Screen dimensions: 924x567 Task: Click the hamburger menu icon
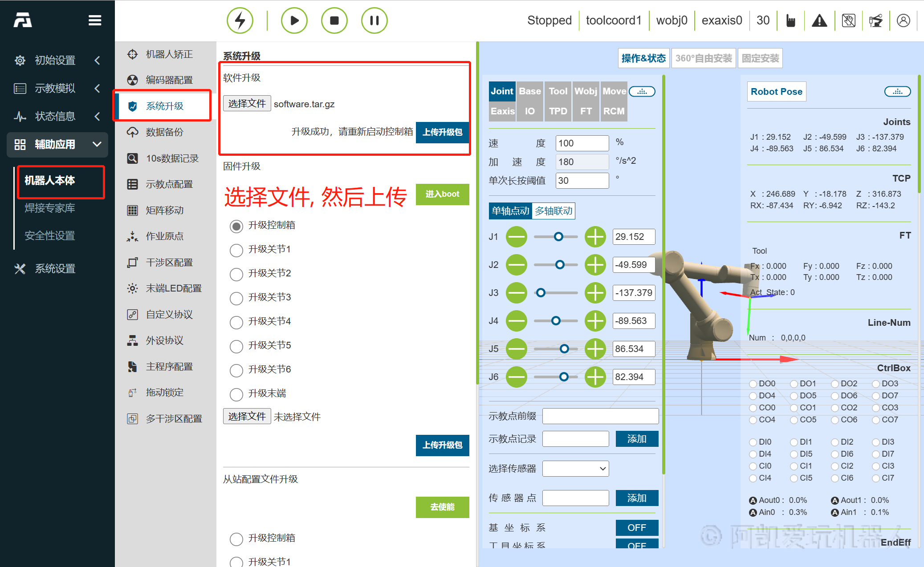pos(95,20)
